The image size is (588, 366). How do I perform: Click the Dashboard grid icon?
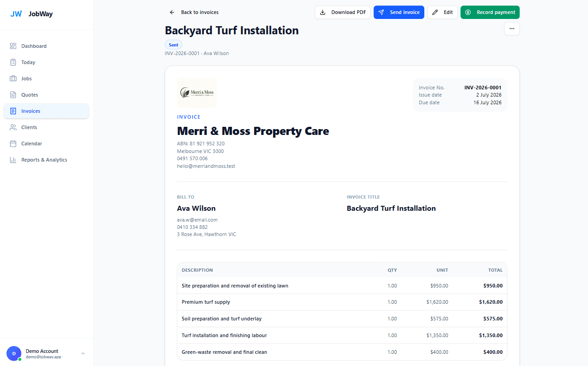click(x=13, y=46)
